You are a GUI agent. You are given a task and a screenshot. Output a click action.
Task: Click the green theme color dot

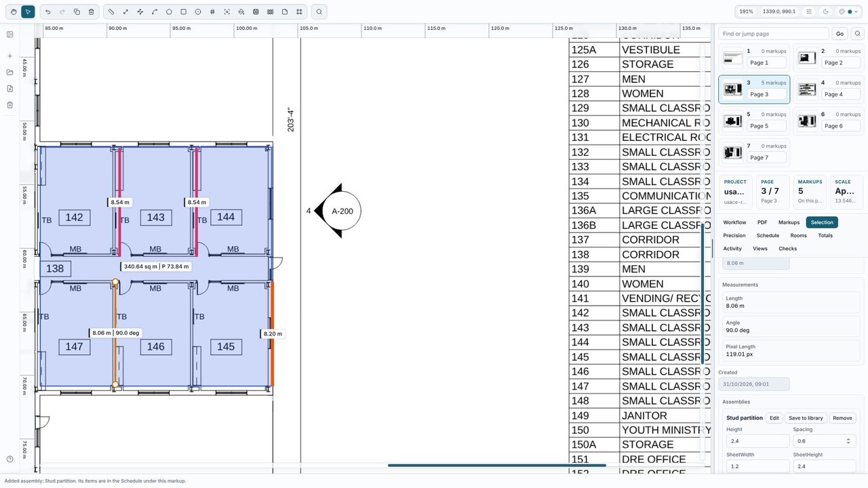850,12
